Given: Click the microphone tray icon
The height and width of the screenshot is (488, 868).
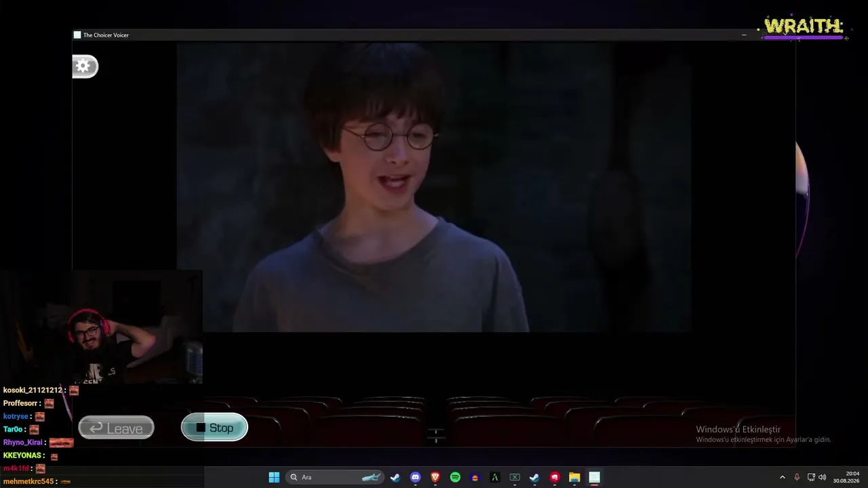Looking at the screenshot, I should 797,477.
